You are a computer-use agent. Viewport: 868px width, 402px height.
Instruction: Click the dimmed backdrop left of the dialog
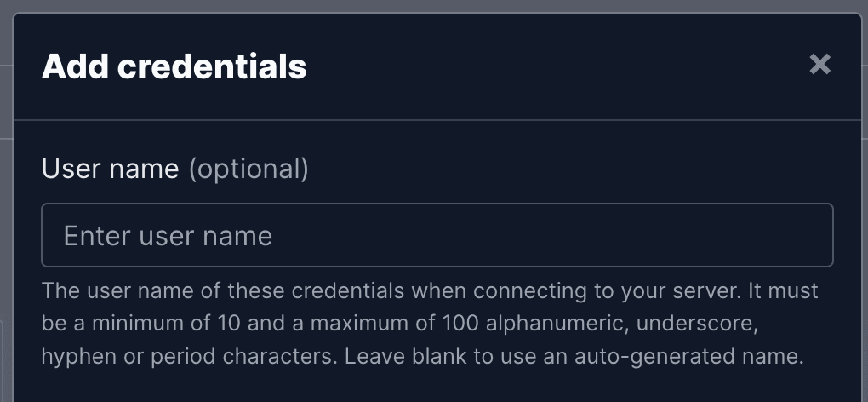click(x=6, y=221)
